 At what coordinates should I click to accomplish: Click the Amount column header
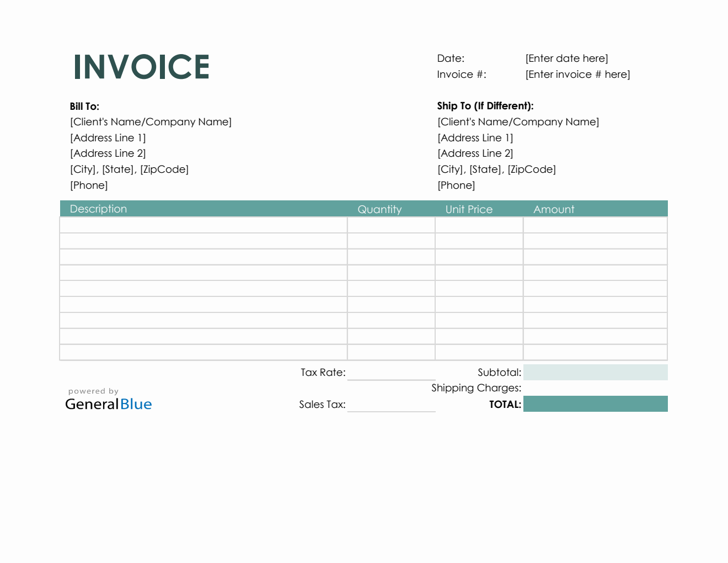pos(554,209)
